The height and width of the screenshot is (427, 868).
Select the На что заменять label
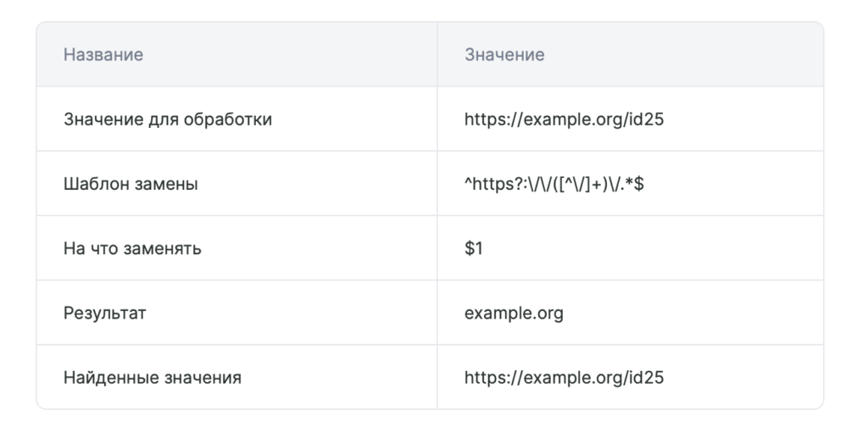pos(132,249)
